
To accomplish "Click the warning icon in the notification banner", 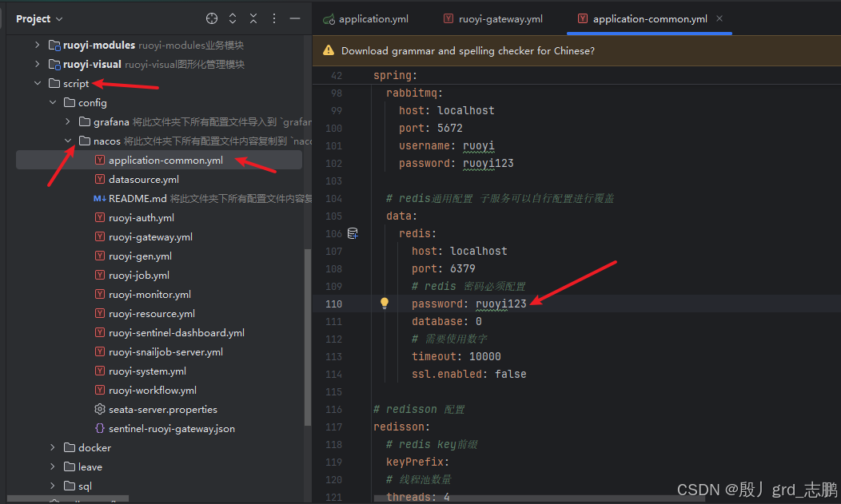I will [329, 50].
